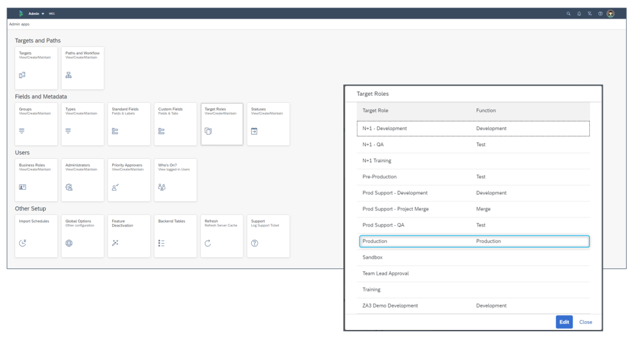The height and width of the screenshot is (341, 644).
Task: Open the Import Schedules tile
Action: 36,235
